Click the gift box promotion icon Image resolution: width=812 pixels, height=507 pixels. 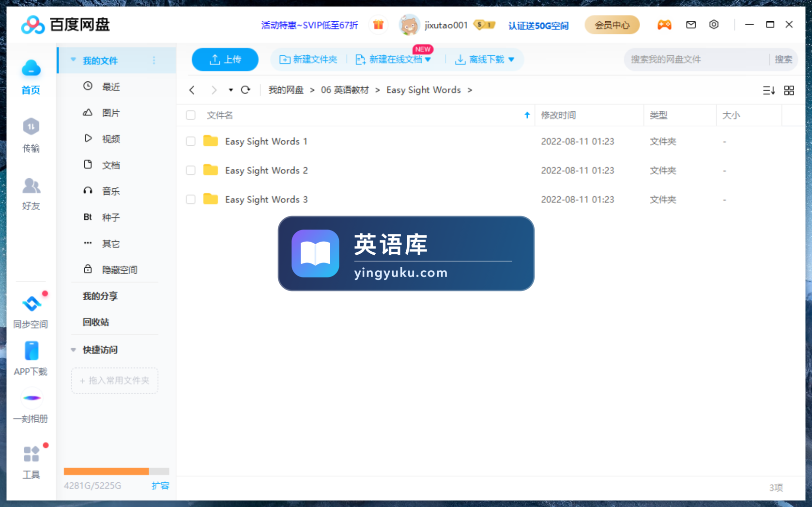pos(378,25)
